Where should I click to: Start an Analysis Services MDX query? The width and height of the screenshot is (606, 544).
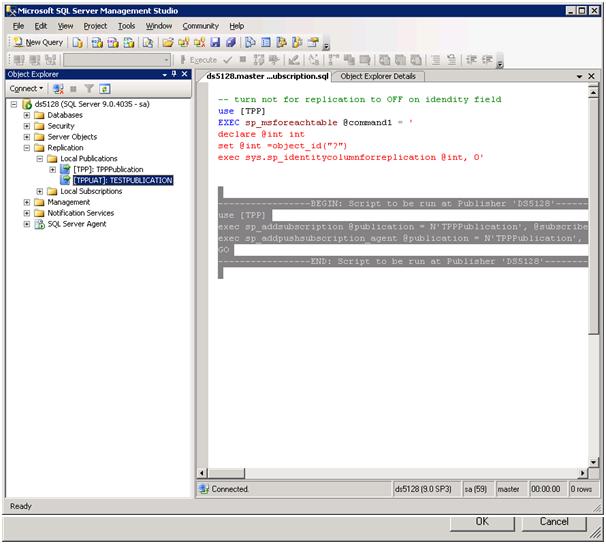pyautogui.click(x=97, y=42)
